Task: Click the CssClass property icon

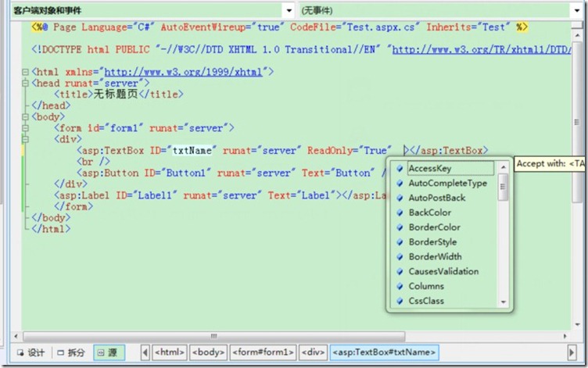Action: click(400, 301)
